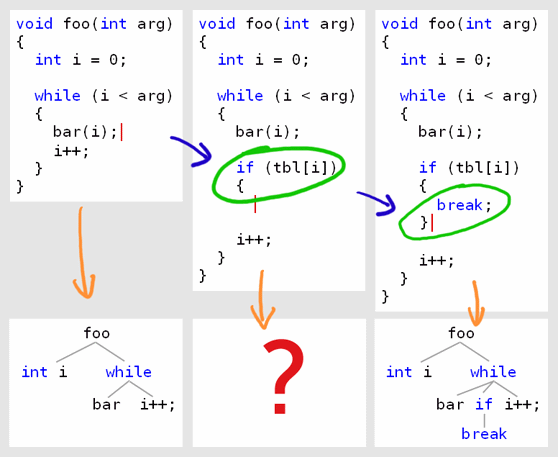
Task: Click "i++;" node in the left syntax tree
Action: (x=158, y=405)
